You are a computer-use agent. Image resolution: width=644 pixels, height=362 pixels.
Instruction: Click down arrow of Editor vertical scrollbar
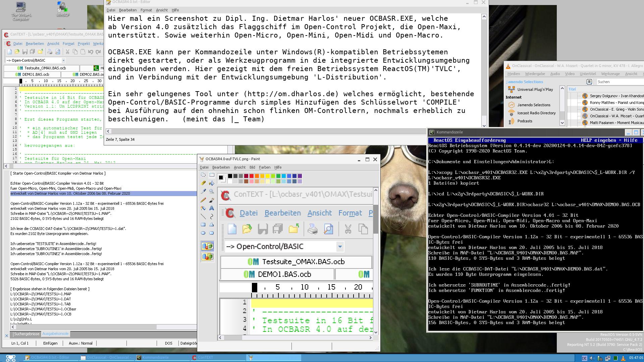[x=484, y=126]
